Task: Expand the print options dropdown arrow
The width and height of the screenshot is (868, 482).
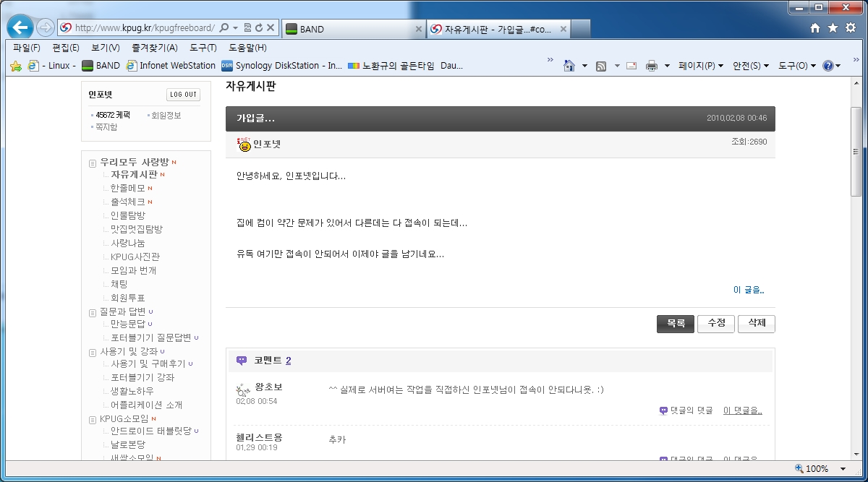Action: 667,66
